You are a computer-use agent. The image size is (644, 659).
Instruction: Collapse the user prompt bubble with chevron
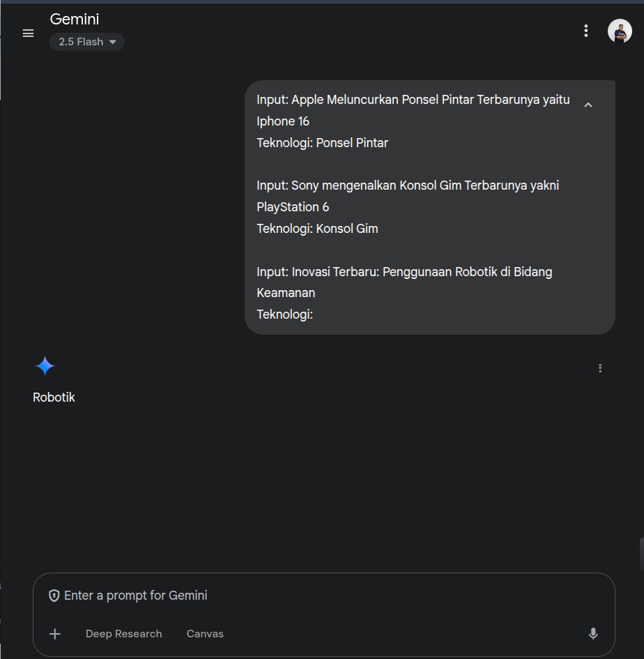(x=588, y=105)
